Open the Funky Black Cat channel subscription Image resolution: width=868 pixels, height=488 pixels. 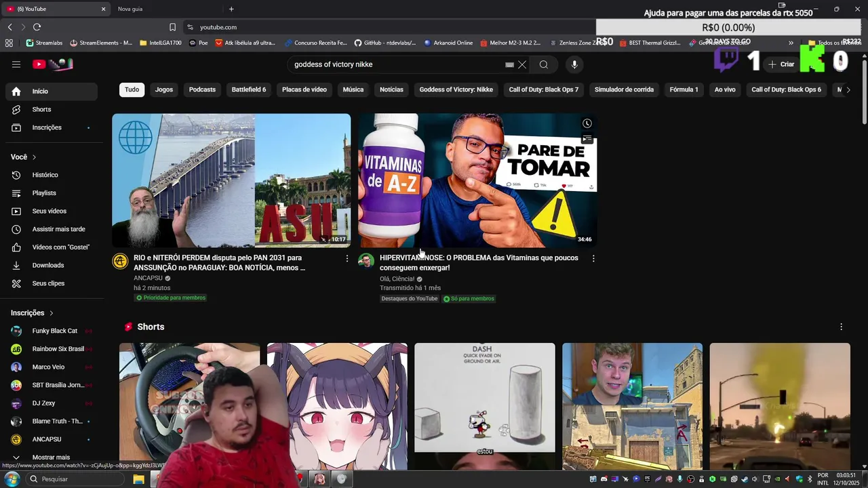coord(52,331)
